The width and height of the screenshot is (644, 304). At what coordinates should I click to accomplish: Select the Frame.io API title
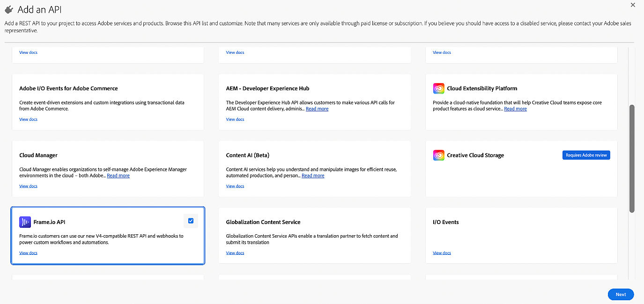click(49, 222)
